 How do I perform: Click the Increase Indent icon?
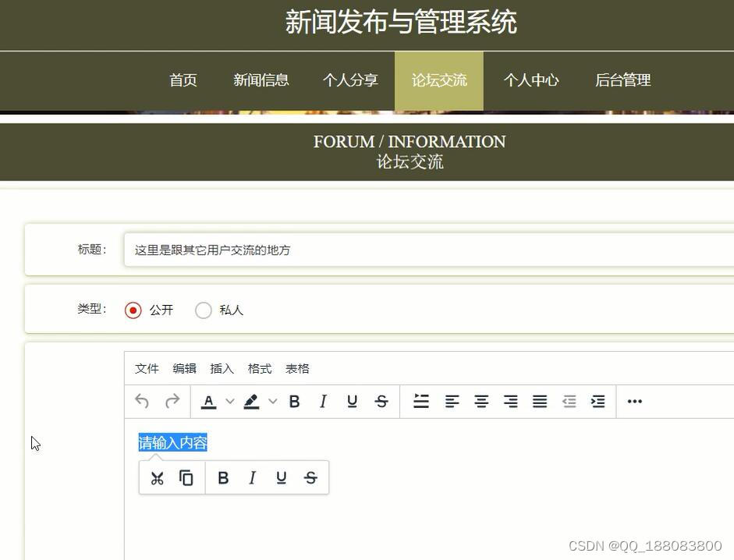pyautogui.click(x=598, y=401)
